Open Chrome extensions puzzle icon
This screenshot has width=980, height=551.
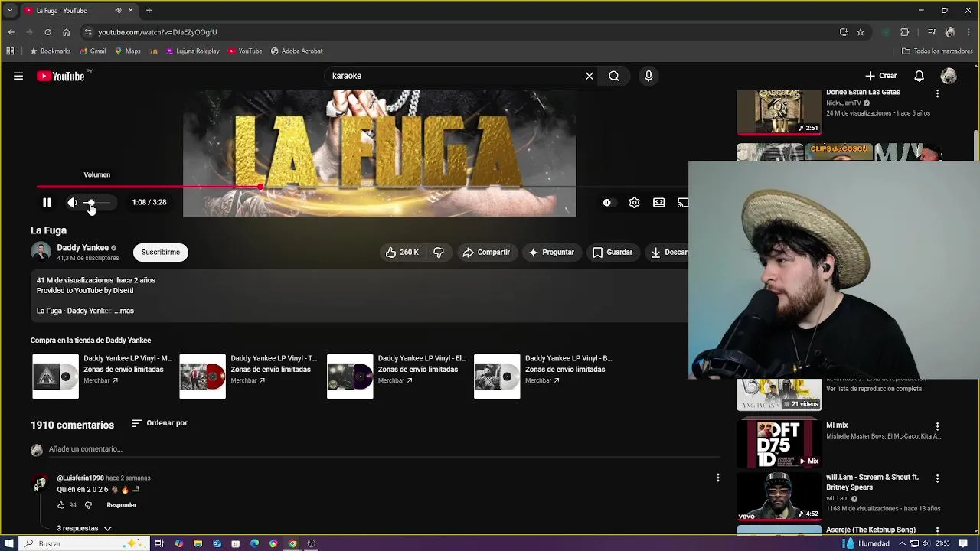point(905,32)
